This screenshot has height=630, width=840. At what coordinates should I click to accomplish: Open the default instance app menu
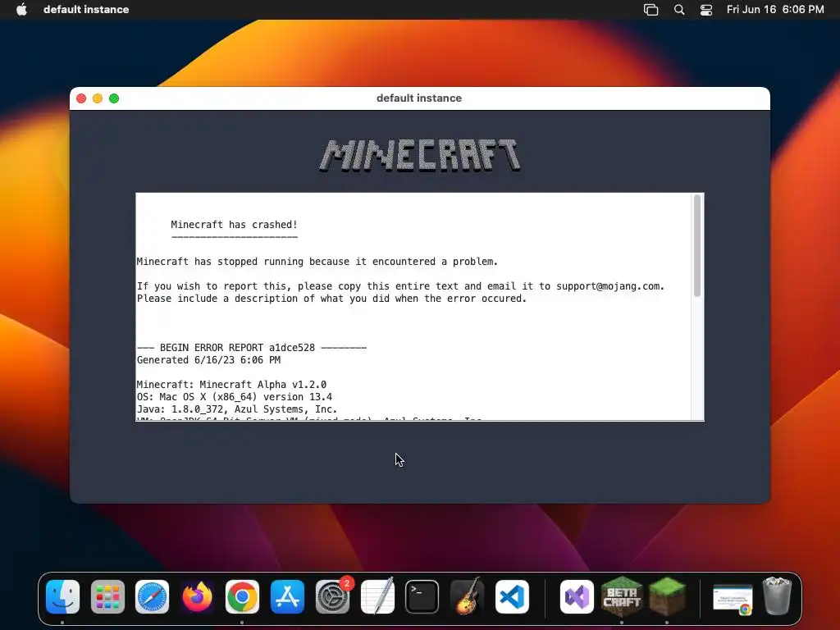pyautogui.click(x=85, y=9)
